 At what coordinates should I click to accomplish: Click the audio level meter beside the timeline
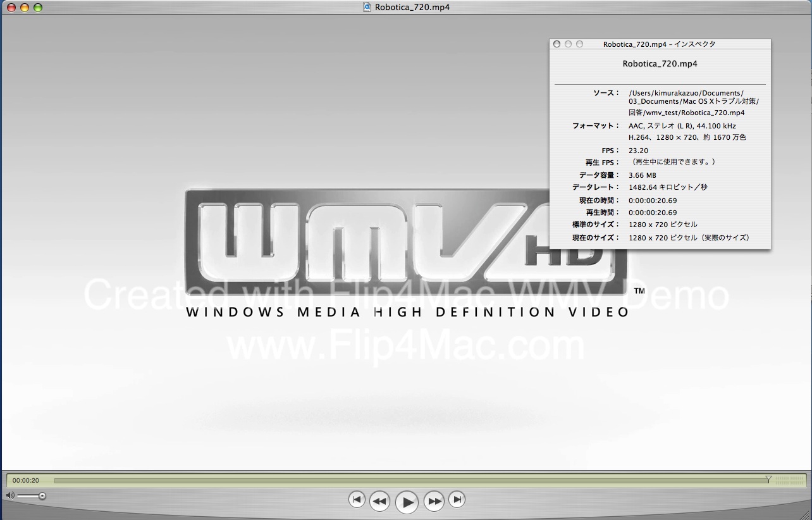coord(790,481)
